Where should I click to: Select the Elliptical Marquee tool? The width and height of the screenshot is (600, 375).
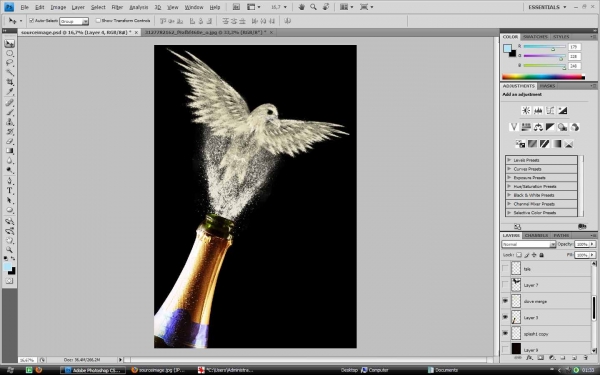[x=10, y=53]
